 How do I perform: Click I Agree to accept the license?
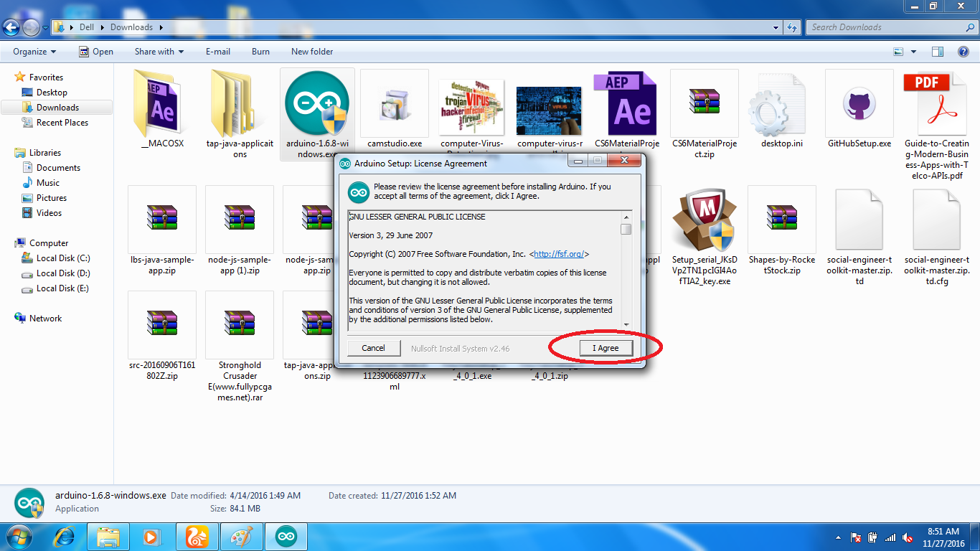(x=606, y=348)
